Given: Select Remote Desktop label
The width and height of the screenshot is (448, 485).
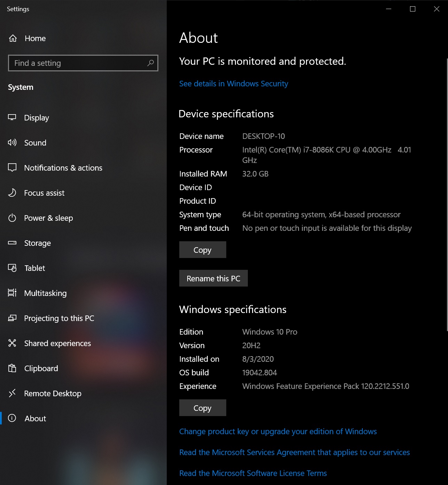Looking at the screenshot, I should tap(53, 393).
